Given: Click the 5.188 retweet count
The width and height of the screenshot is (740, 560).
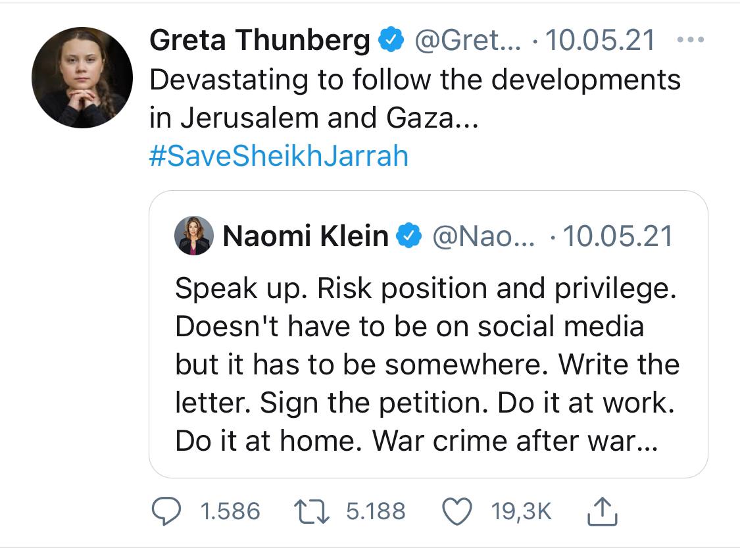Looking at the screenshot, I should tap(376, 511).
